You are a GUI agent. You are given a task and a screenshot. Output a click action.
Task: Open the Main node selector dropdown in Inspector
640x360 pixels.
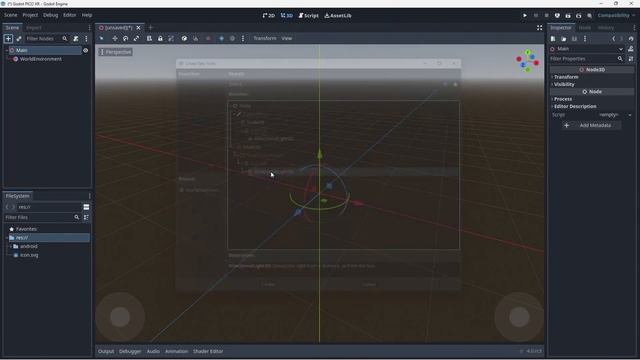587,49
